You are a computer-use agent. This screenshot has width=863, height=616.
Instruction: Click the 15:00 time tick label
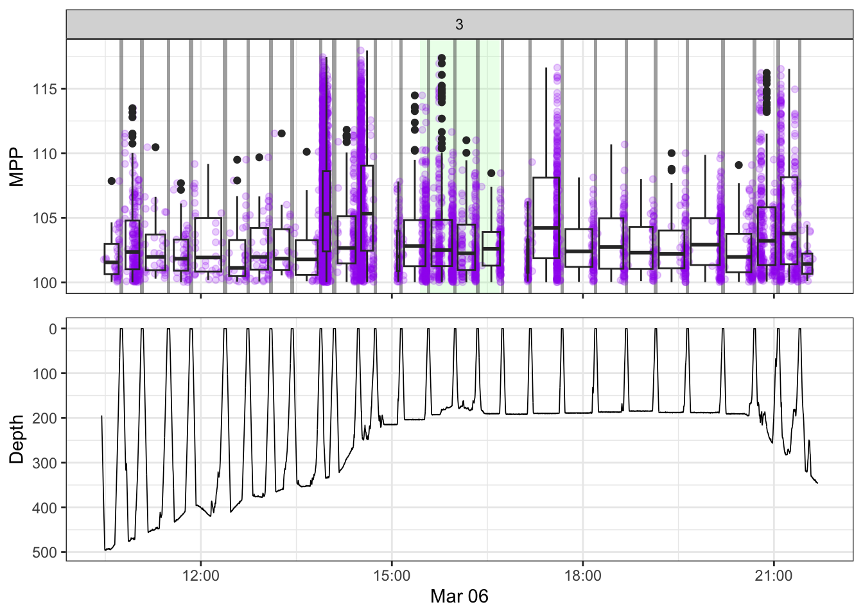coord(392,576)
